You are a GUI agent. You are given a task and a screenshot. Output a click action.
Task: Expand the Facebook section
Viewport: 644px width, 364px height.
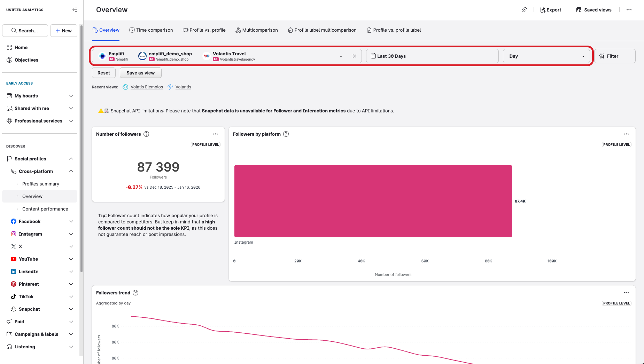71,221
